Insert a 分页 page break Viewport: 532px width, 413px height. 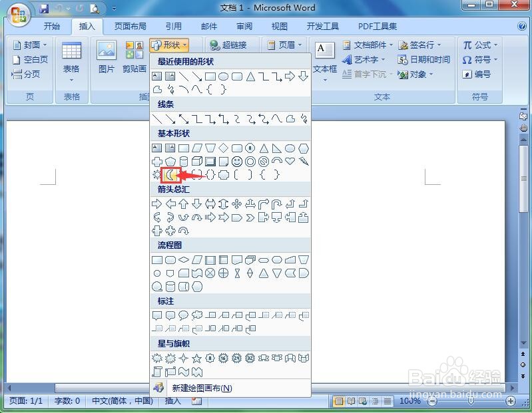pos(26,74)
